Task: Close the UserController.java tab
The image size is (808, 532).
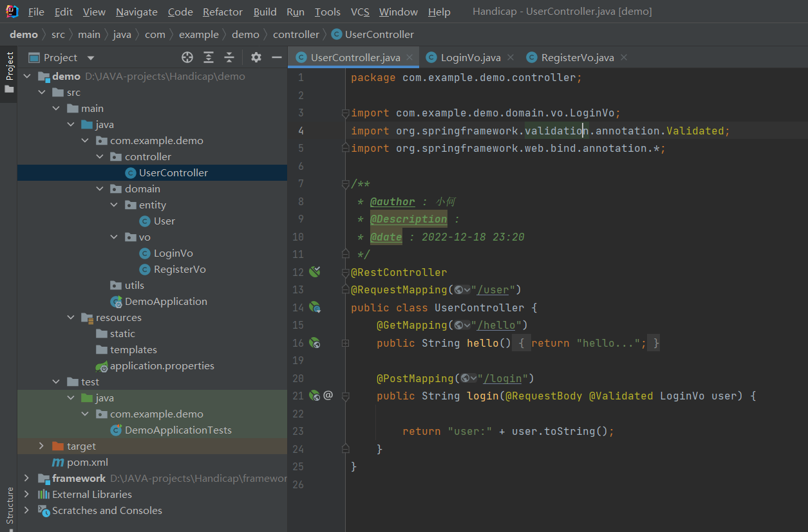Action: coord(410,57)
